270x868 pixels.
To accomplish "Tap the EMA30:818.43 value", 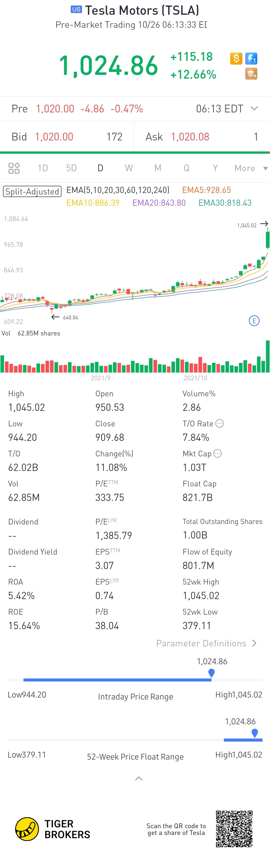I will [x=225, y=203].
